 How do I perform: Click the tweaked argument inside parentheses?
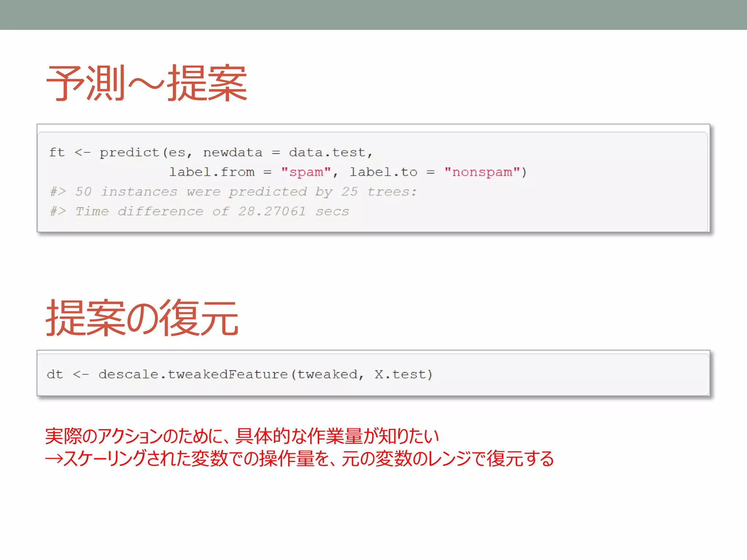(x=327, y=374)
